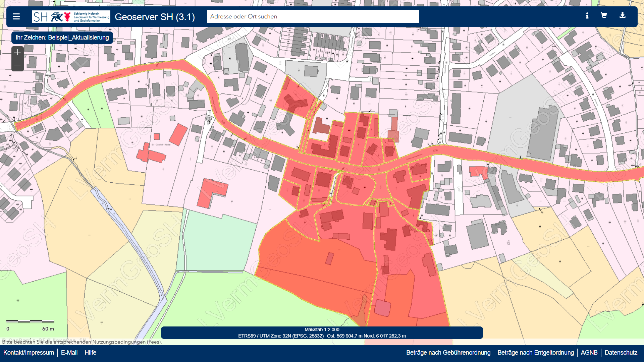Viewport: 644px width, 362px height.
Task: Click the Schleswig-Holstein logo
Action: [x=71, y=16]
